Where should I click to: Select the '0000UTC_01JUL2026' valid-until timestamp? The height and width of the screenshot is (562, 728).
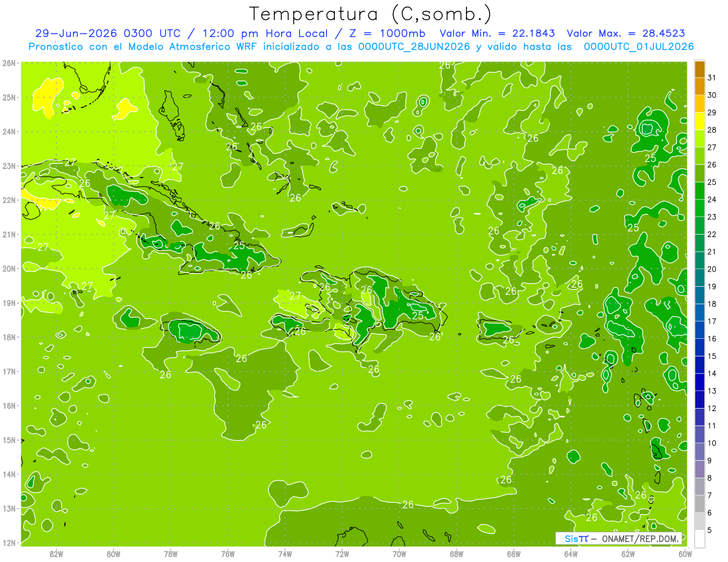pos(639,47)
